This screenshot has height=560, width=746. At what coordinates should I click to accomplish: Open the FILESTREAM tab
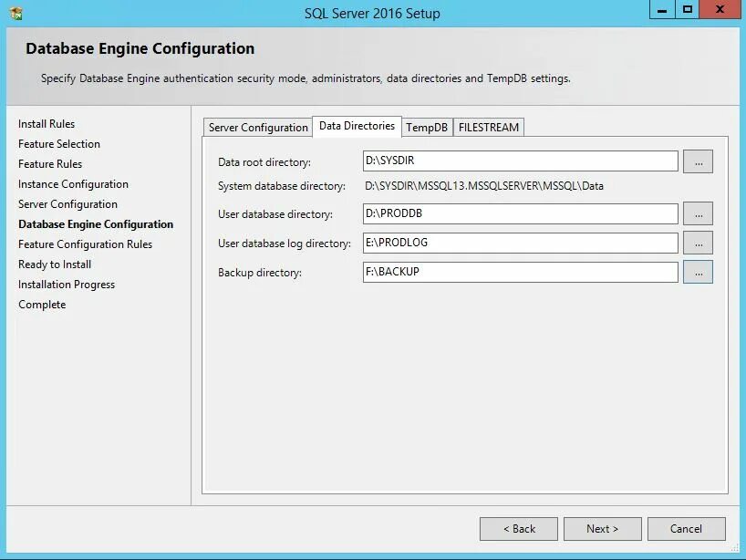tap(489, 128)
